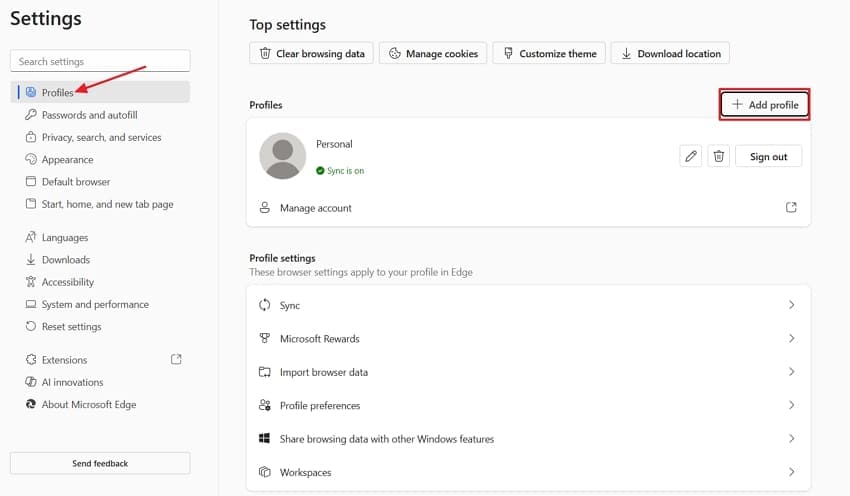Open the Manage account external link icon
This screenshot has height=496, width=850.
click(x=791, y=208)
